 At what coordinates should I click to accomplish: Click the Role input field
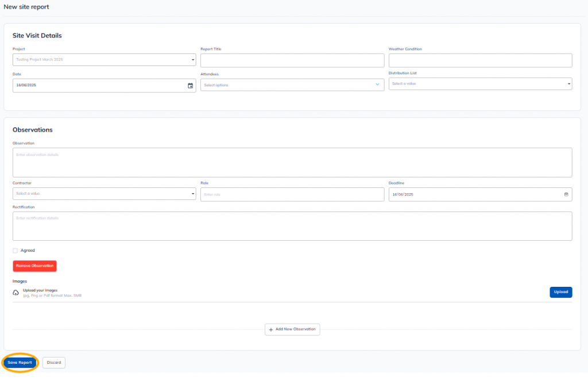pyautogui.click(x=292, y=194)
